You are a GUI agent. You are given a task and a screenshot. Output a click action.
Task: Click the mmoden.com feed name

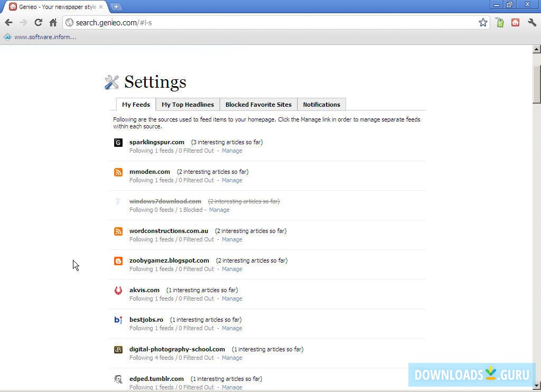150,172
